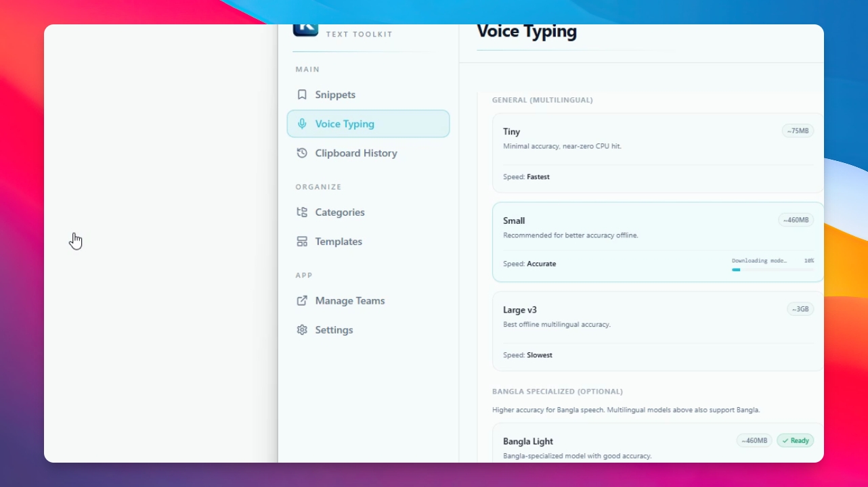This screenshot has height=487, width=868.
Task: Select the Small model card
Action: pyautogui.click(x=658, y=242)
